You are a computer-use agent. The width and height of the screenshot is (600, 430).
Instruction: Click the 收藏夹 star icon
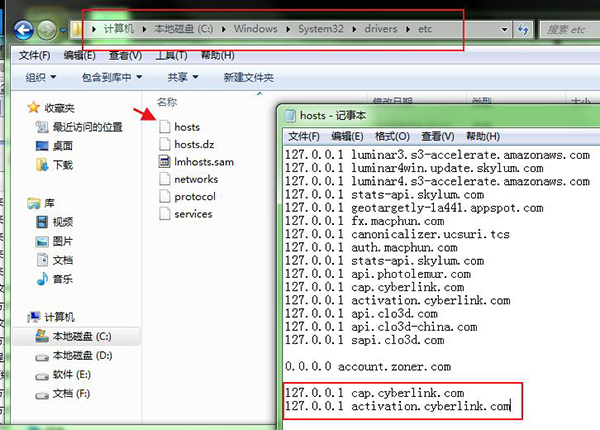coord(34,108)
